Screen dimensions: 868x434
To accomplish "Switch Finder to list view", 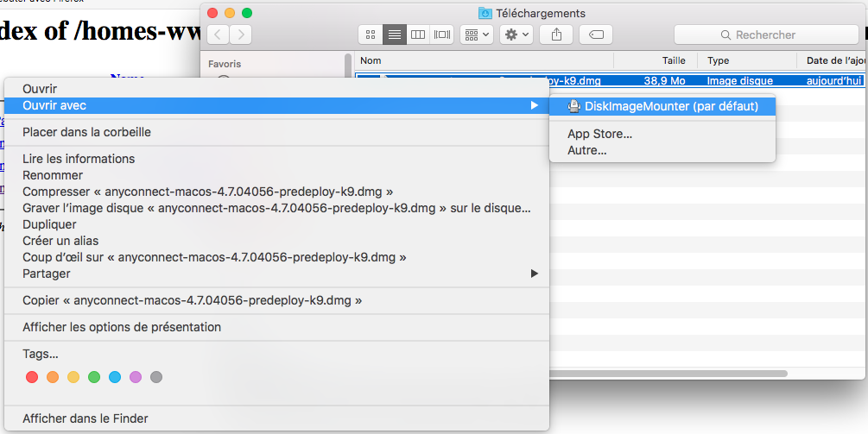I will 395,35.
